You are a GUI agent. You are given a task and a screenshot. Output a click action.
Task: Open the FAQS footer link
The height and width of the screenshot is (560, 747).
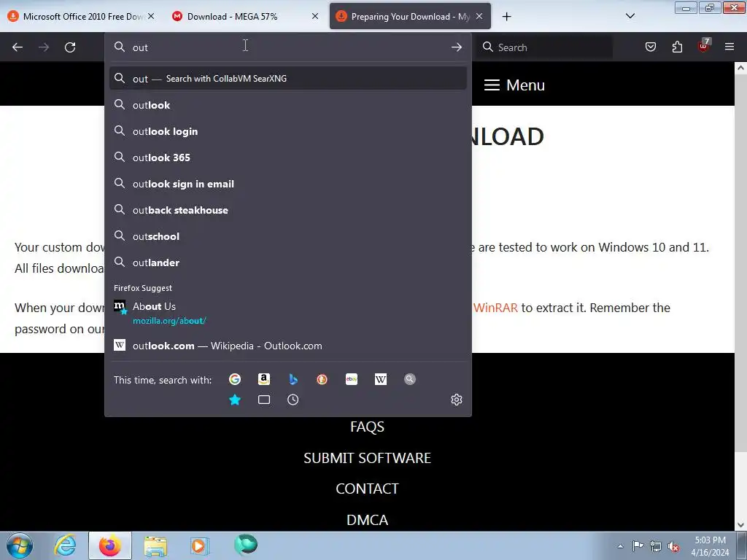(x=368, y=427)
